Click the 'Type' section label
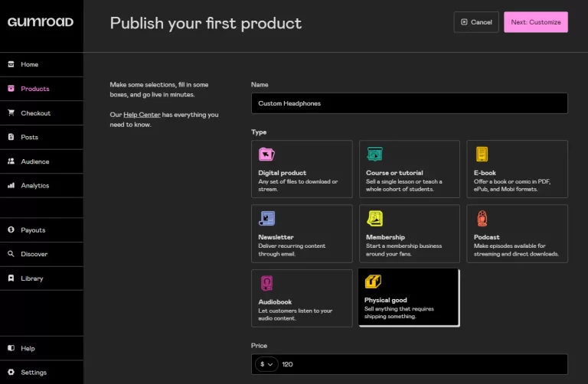The image size is (588, 384). coord(259,132)
